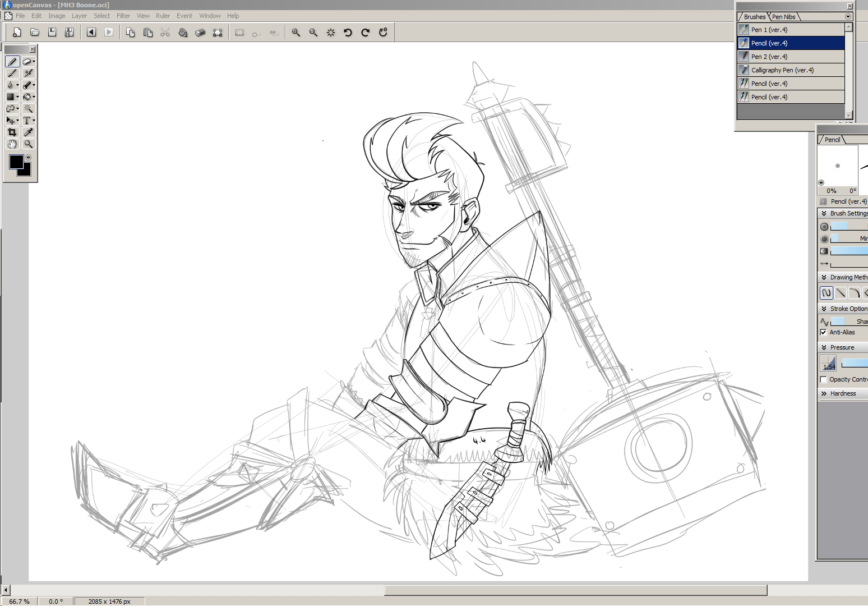Swap foreground and background colors

[x=28, y=158]
